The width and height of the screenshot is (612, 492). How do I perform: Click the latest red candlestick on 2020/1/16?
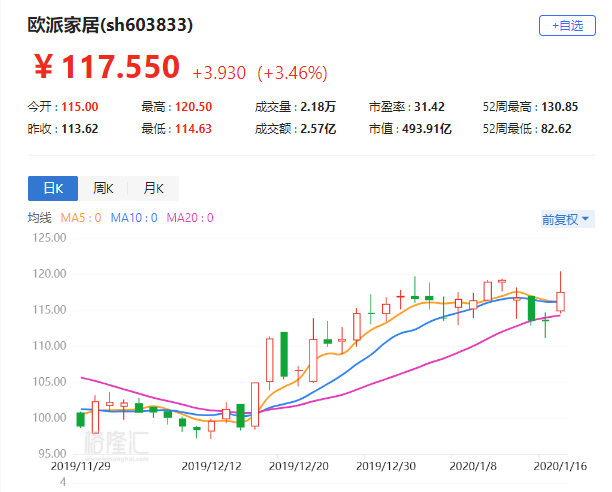560,301
